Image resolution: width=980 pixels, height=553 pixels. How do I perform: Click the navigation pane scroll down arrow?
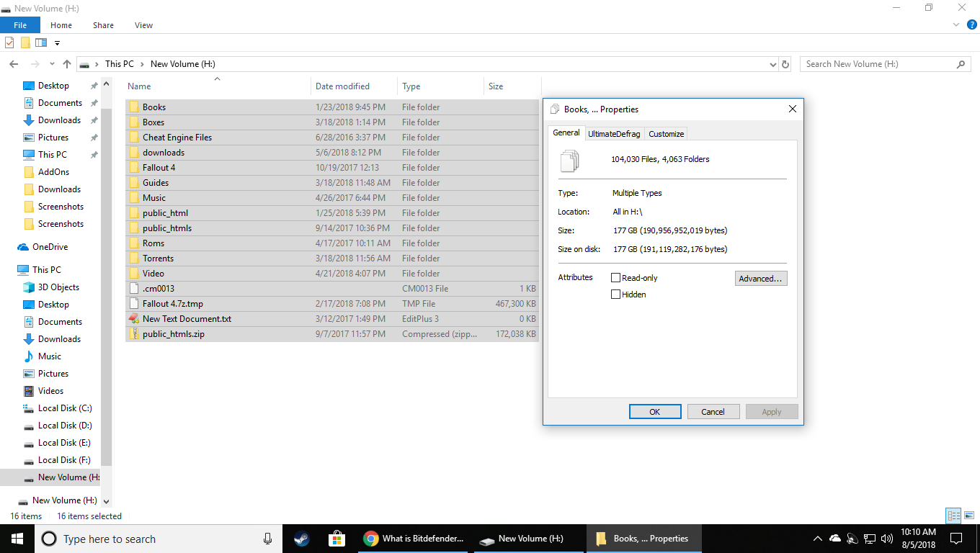107,501
